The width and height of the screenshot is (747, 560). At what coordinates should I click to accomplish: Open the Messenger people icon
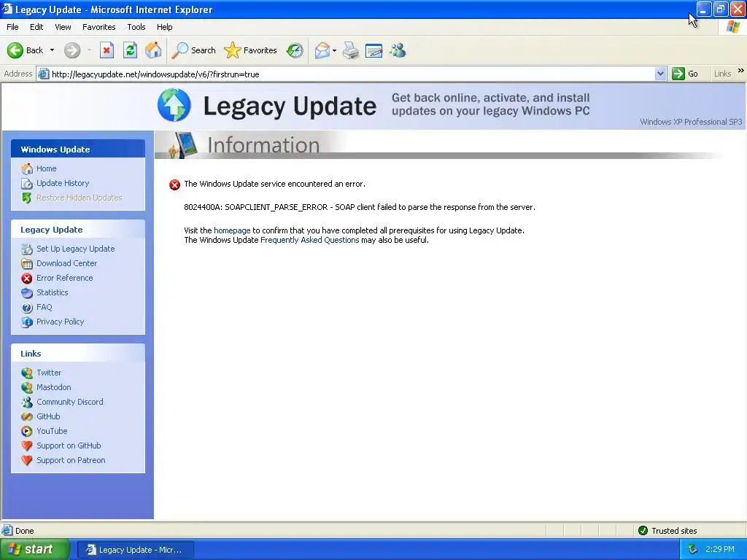(x=398, y=50)
